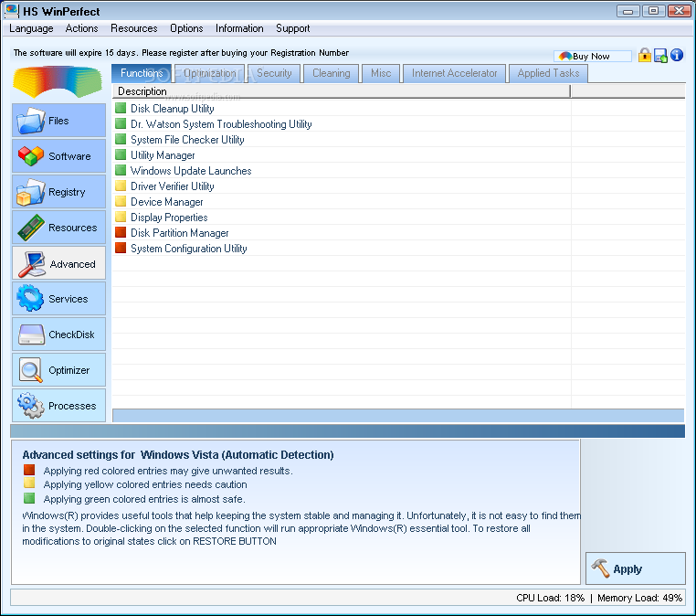Open the Files section in sidebar
The height and width of the screenshot is (616, 696).
(x=58, y=121)
